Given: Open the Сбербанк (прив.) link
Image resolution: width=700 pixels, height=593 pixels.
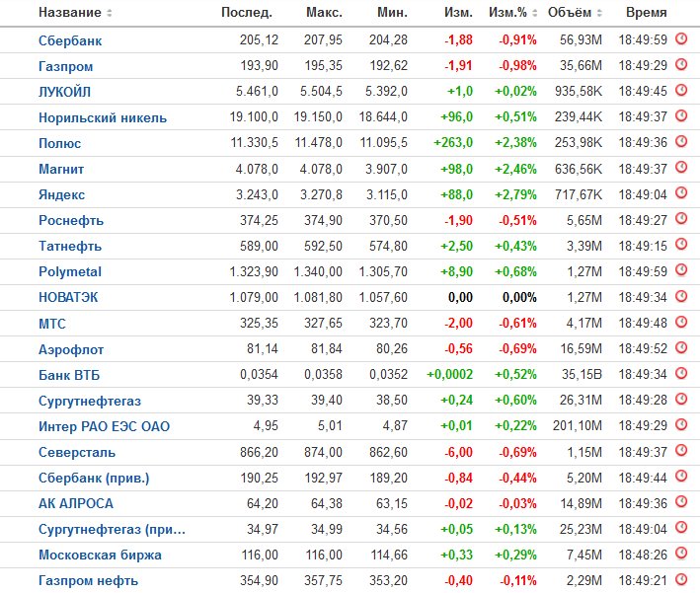Looking at the screenshot, I should (x=94, y=478).
